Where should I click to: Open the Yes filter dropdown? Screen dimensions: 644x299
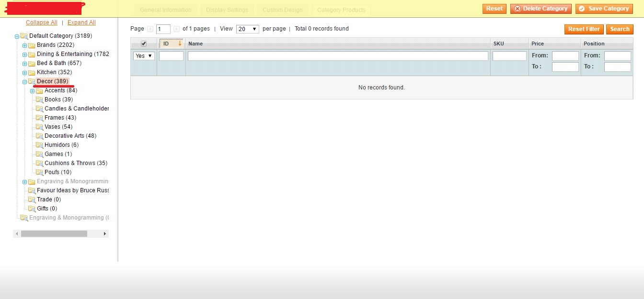coord(144,56)
